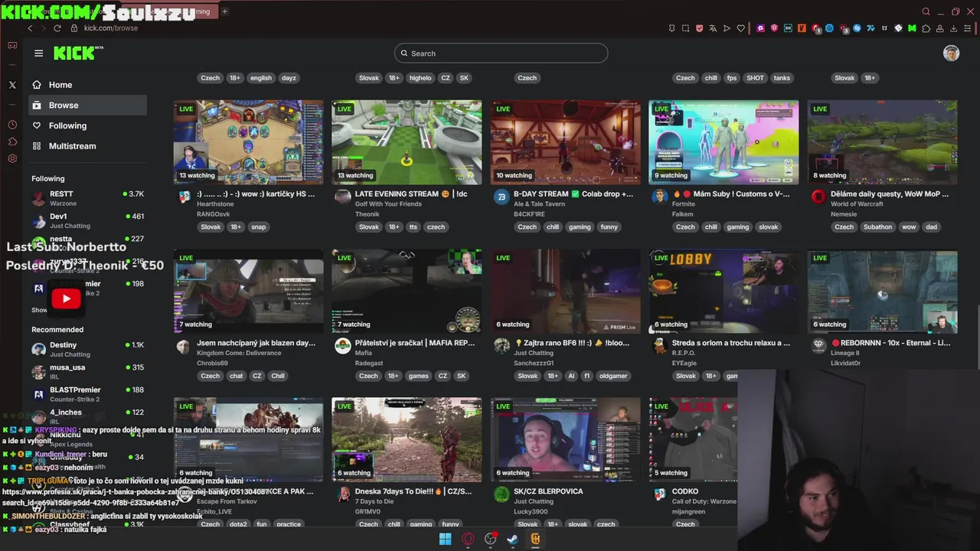Open musa_usa recommended channel
Screen dimensions: 980x551
tap(88, 371)
